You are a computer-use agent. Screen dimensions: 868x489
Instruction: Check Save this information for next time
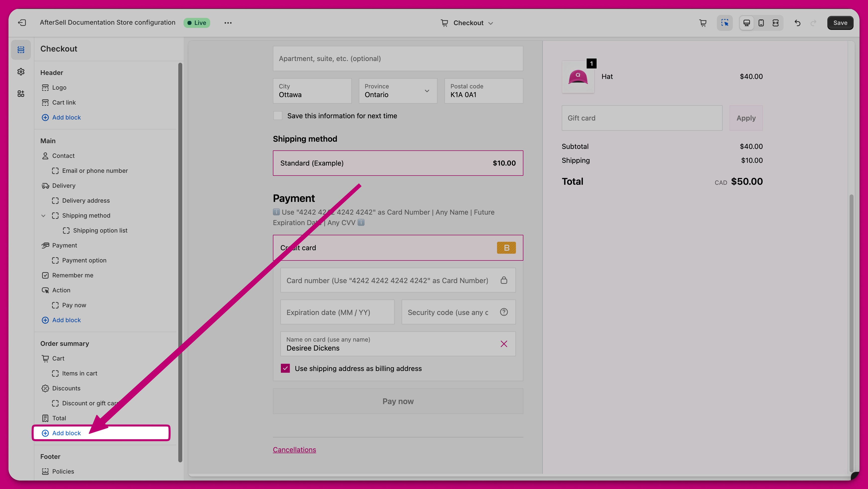point(278,116)
